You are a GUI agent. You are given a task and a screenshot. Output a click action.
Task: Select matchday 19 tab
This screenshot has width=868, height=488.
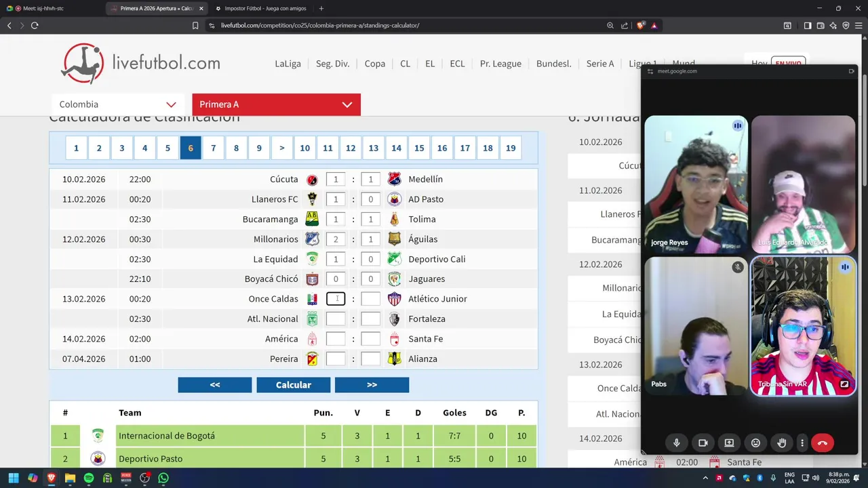coord(511,148)
